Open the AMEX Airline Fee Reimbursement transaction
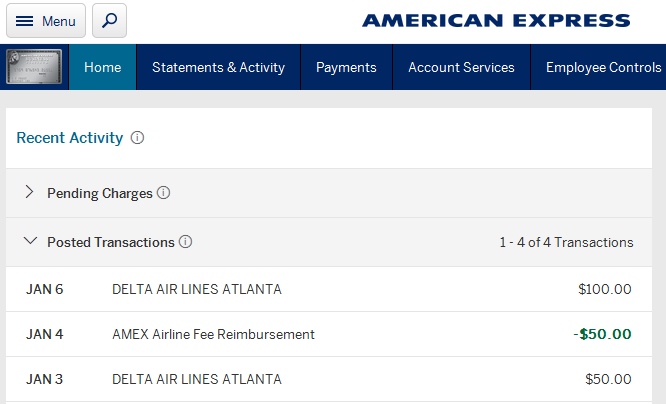The height and width of the screenshot is (404, 666). click(x=213, y=334)
